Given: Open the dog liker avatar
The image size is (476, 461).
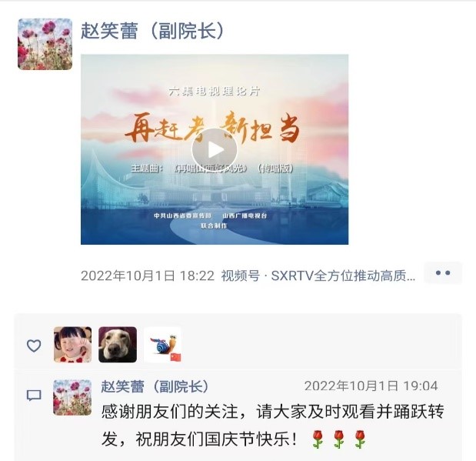Looking at the screenshot, I should [x=118, y=345].
